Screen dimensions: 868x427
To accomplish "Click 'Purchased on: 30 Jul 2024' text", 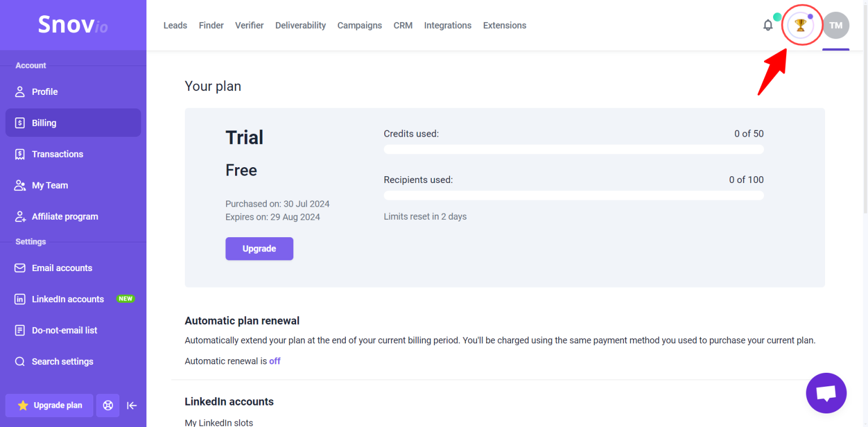I will [277, 204].
